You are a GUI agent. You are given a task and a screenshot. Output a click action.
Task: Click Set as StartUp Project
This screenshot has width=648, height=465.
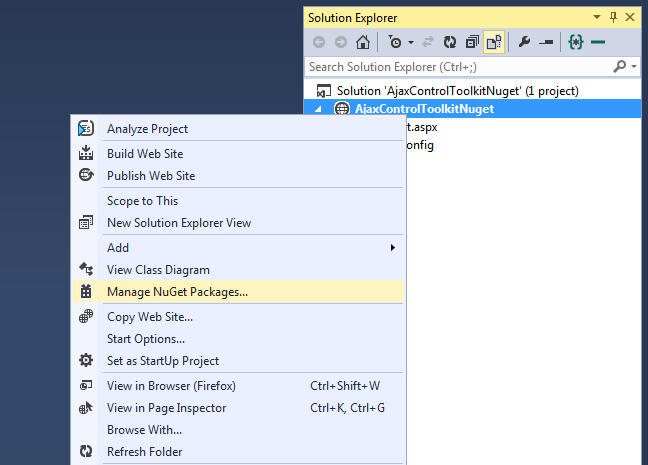(x=163, y=361)
